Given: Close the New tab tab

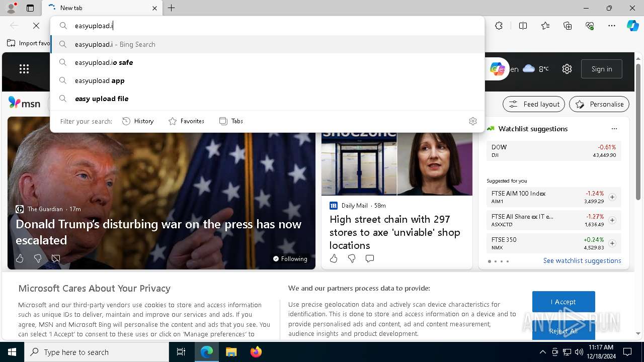Looking at the screenshot, I should pos(154,8).
